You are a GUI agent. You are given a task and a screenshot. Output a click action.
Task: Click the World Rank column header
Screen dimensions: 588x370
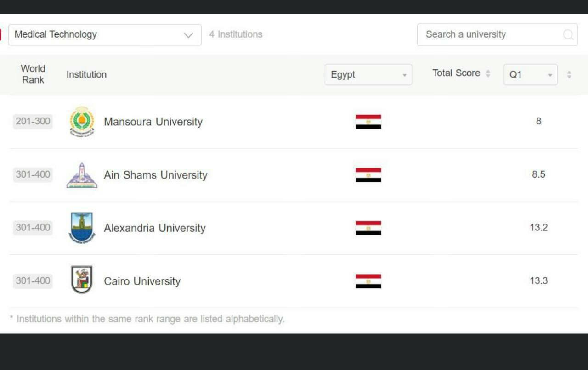(33, 74)
